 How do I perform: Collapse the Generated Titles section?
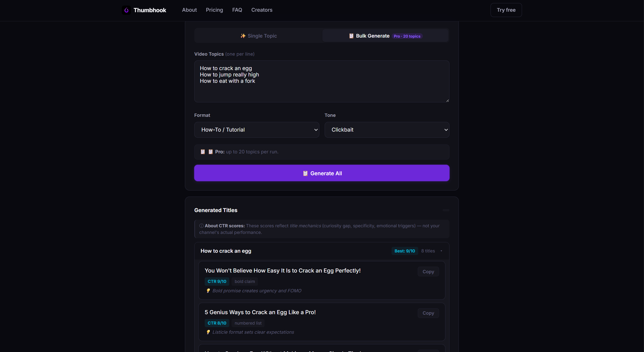tap(446, 210)
